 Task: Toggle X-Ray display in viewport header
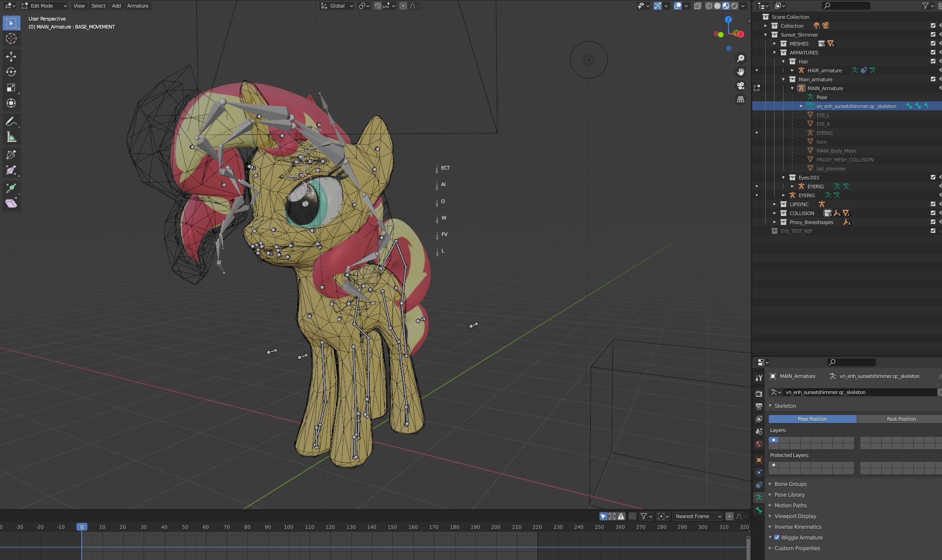tap(697, 6)
